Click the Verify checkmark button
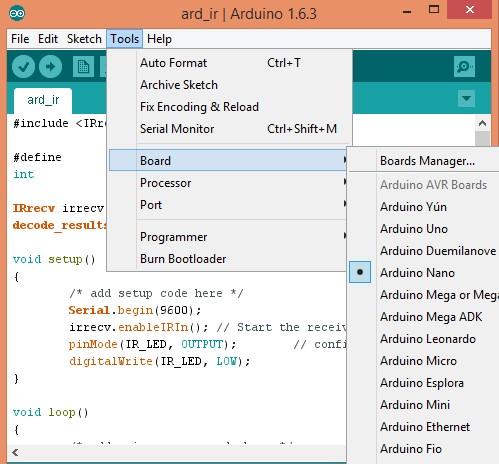Viewport: 499px width, 464px height. tap(23, 67)
